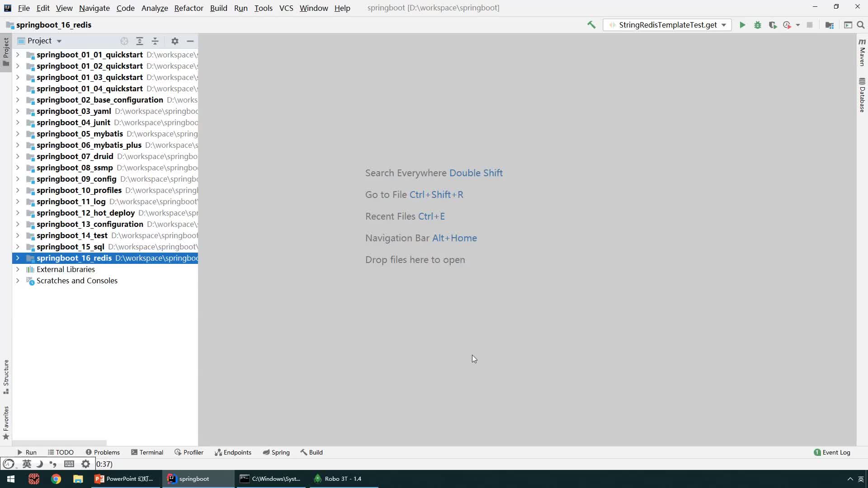Open the Tools menu

[x=263, y=8]
